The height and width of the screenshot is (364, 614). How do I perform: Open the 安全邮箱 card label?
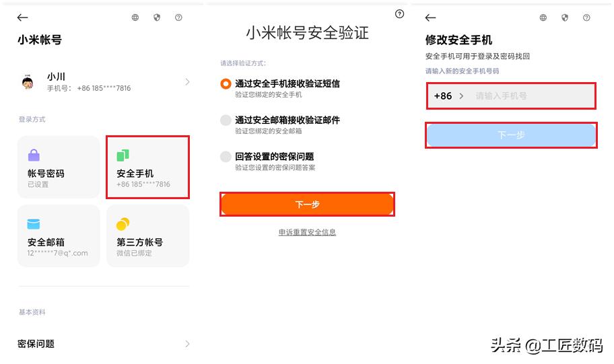coord(46,242)
